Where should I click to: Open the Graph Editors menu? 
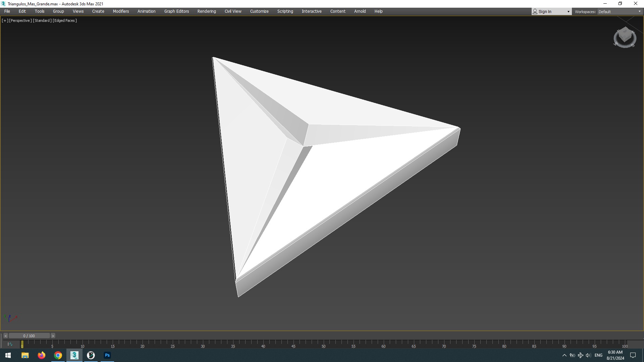176,11
